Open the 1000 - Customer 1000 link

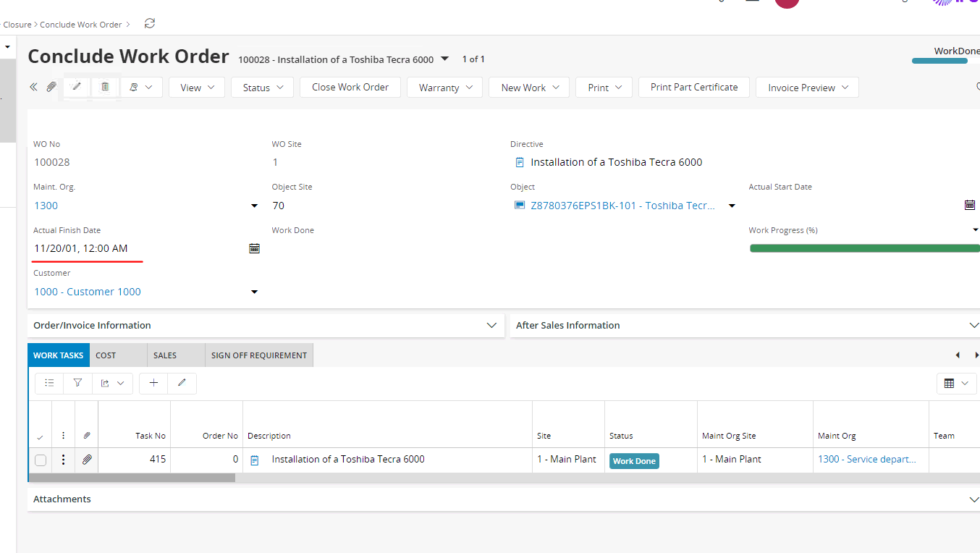[88, 292]
